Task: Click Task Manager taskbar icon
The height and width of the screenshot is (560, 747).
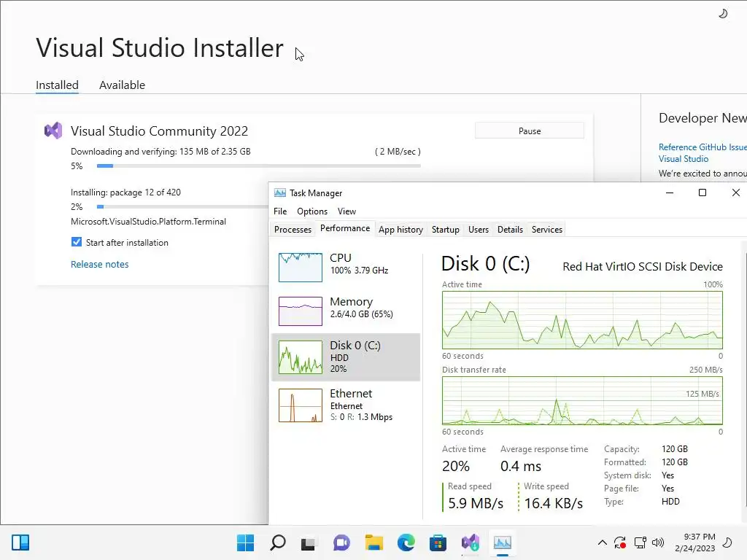Action: 502,542
